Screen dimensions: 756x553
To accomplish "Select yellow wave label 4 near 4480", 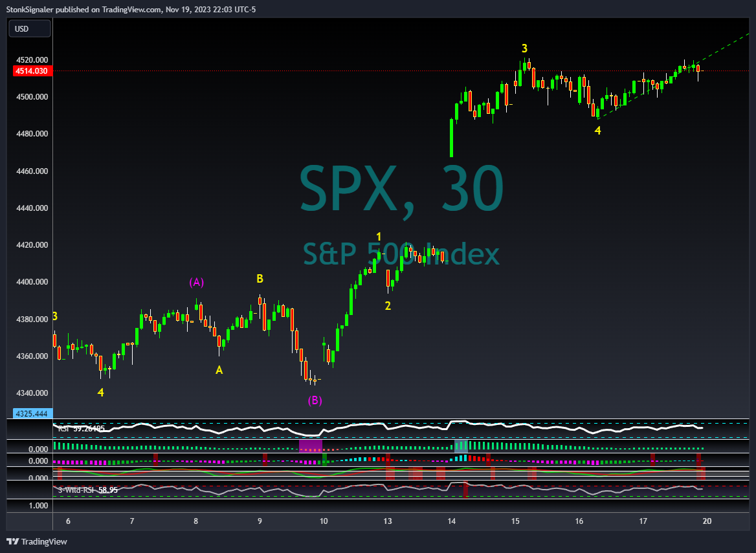I will (x=598, y=131).
